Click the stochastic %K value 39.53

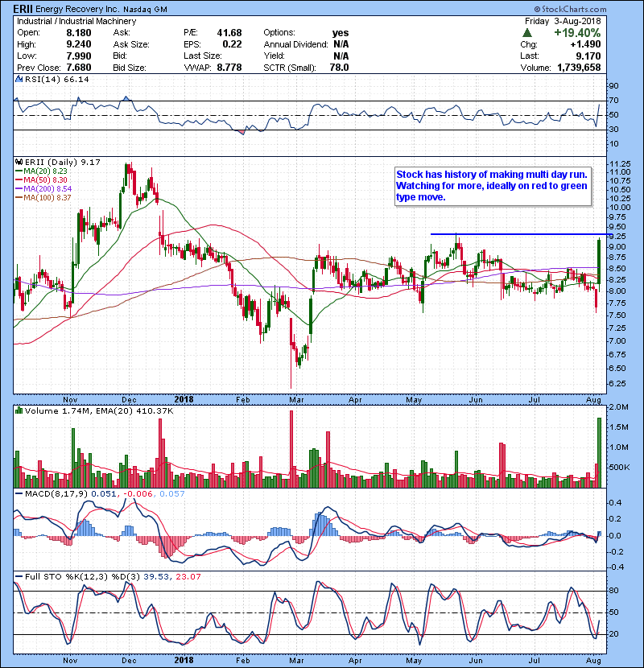[x=155, y=577]
